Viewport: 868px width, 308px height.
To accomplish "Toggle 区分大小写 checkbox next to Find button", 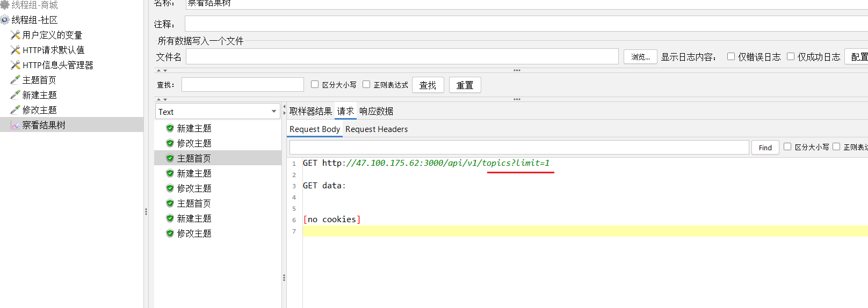I will point(787,146).
